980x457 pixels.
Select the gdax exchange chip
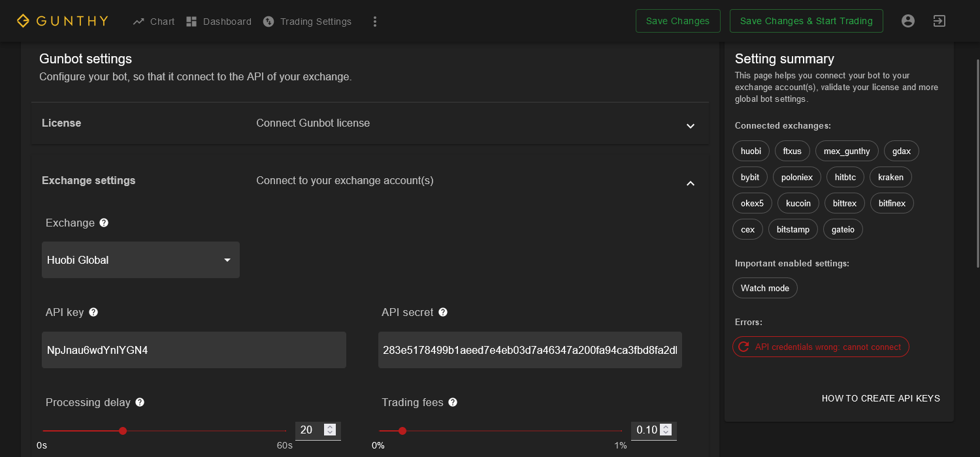coord(902,151)
